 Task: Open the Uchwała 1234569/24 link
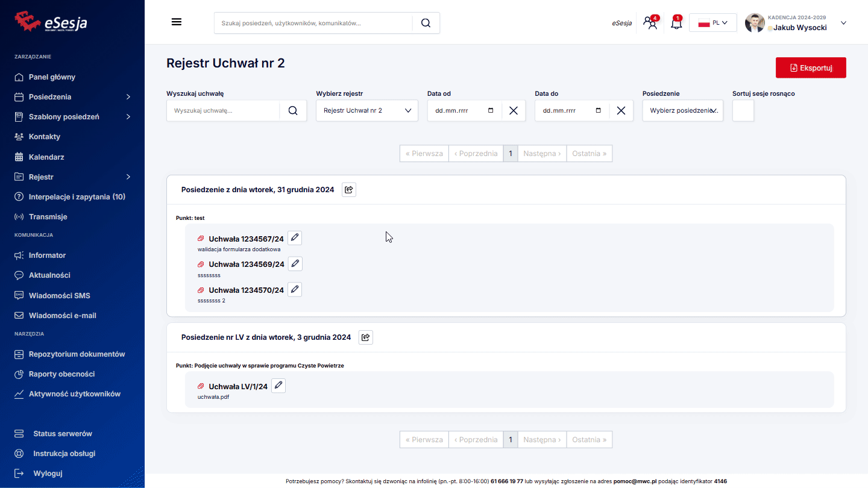click(x=246, y=264)
